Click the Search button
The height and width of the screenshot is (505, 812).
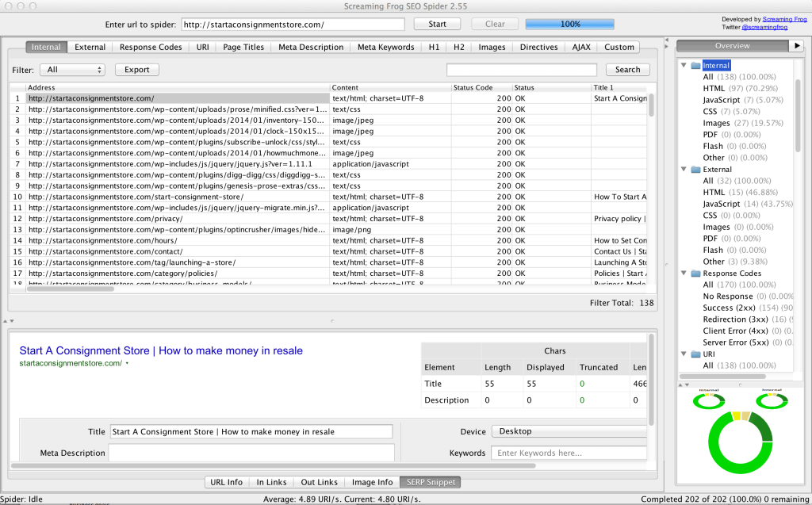click(x=628, y=70)
